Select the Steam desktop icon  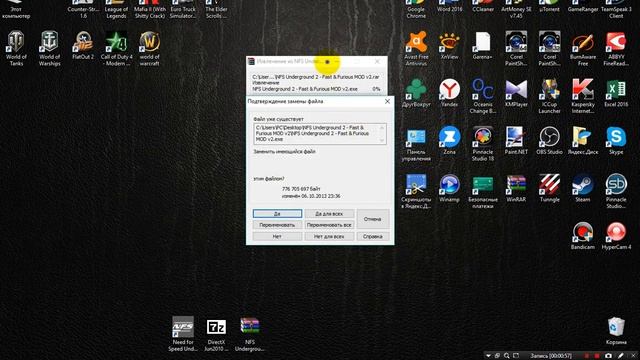click(583, 189)
